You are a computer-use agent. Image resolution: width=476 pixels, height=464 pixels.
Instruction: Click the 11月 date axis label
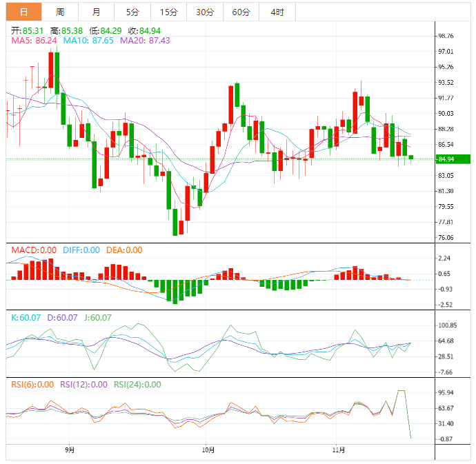pyautogui.click(x=339, y=450)
